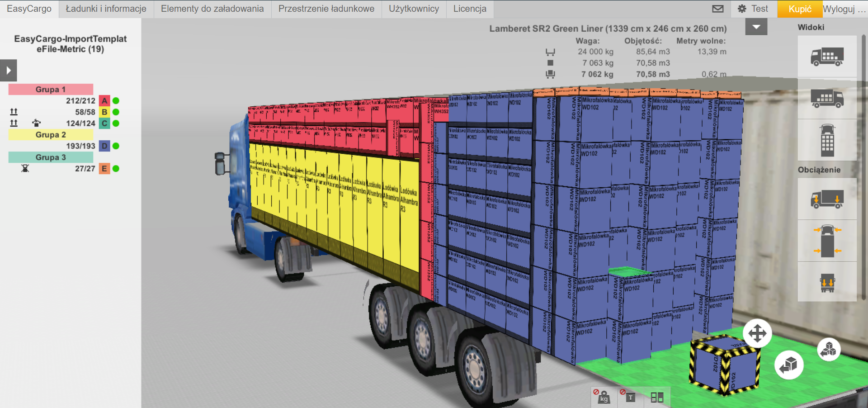Click the single box unload icon
The image size is (868, 408).
[789, 365]
